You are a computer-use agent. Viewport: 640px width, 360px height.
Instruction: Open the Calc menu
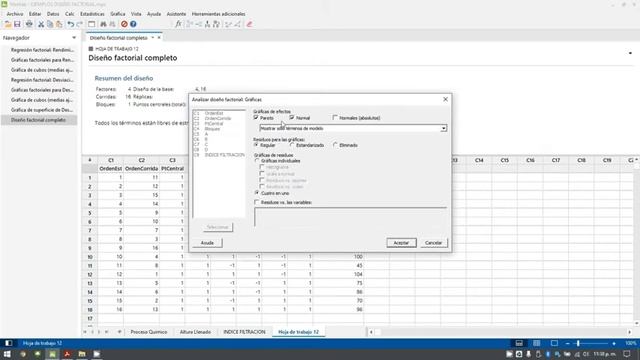(70, 14)
